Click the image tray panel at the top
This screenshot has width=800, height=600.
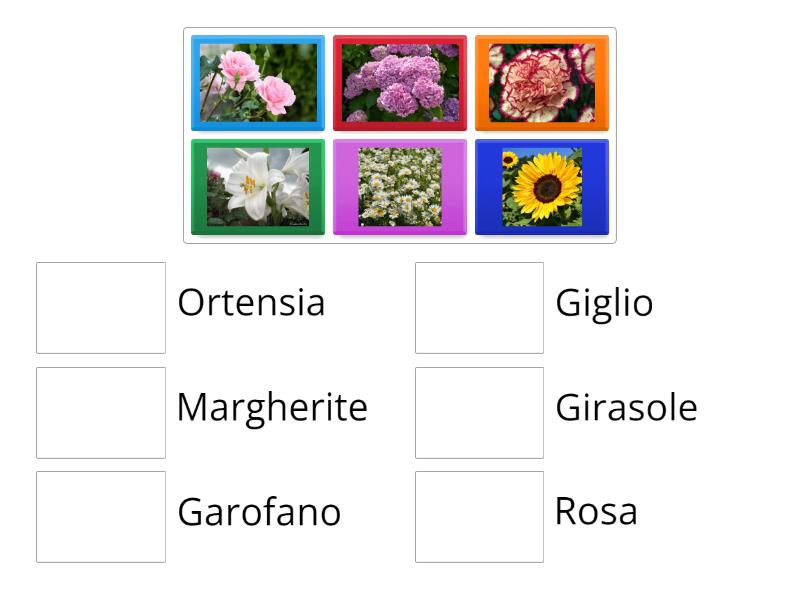[x=400, y=135]
